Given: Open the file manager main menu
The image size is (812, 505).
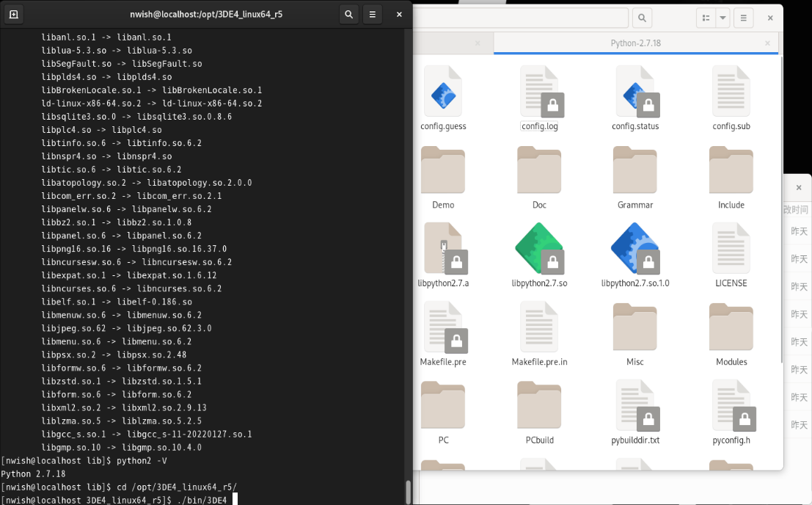Looking at the screenshot, I should click(x=743, y=18).
